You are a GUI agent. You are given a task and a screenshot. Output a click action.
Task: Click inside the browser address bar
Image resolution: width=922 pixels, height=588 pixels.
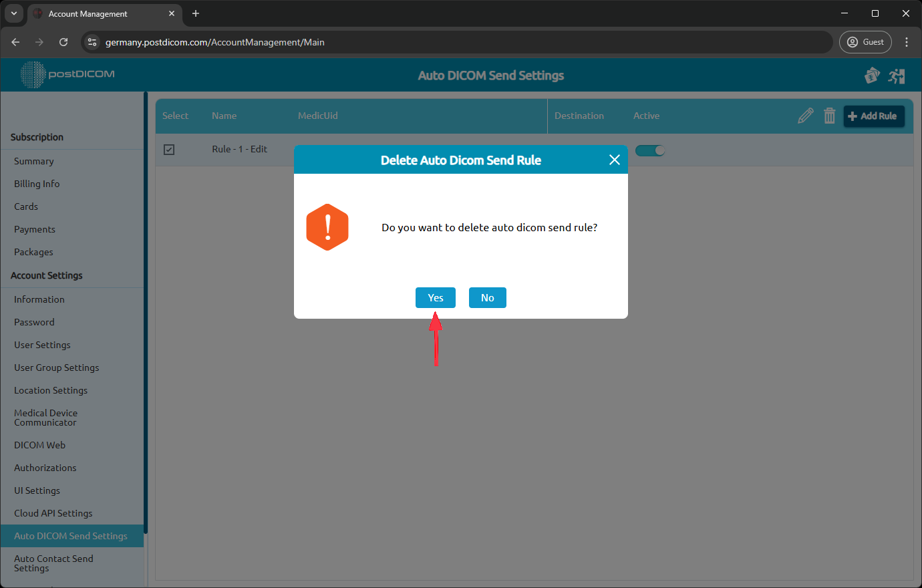pos(401,41)
